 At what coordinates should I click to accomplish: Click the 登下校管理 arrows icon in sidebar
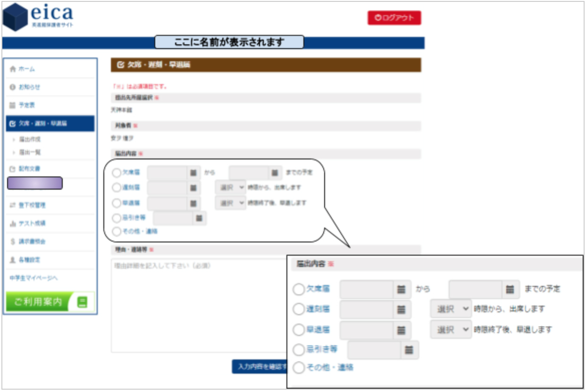13,205
